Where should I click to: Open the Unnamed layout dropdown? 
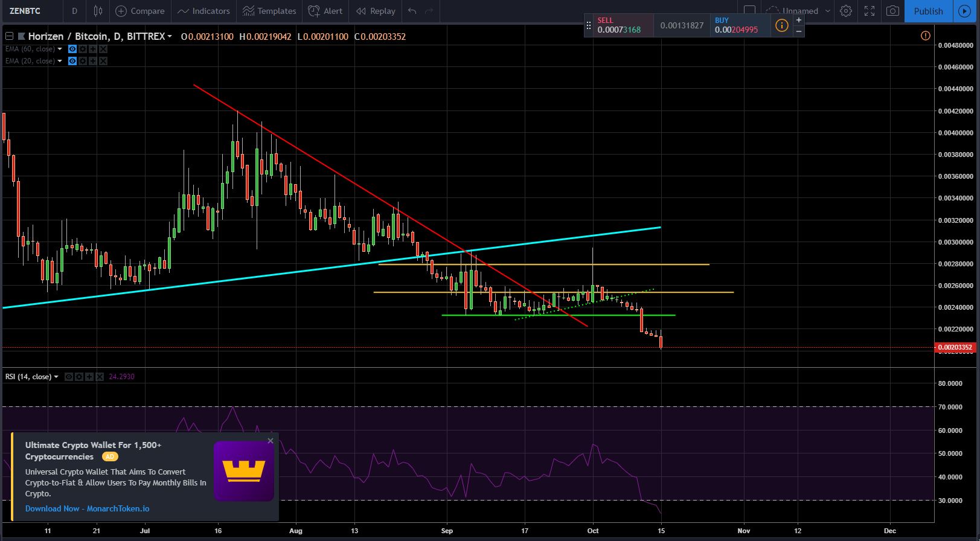pos(799,11)
